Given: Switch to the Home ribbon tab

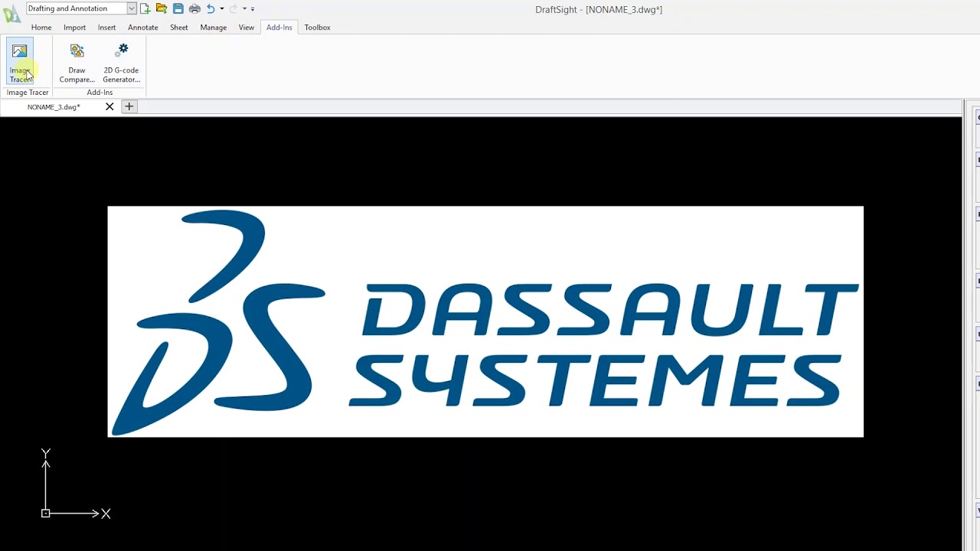Looking at the screenshot, I should click(41, 28).
